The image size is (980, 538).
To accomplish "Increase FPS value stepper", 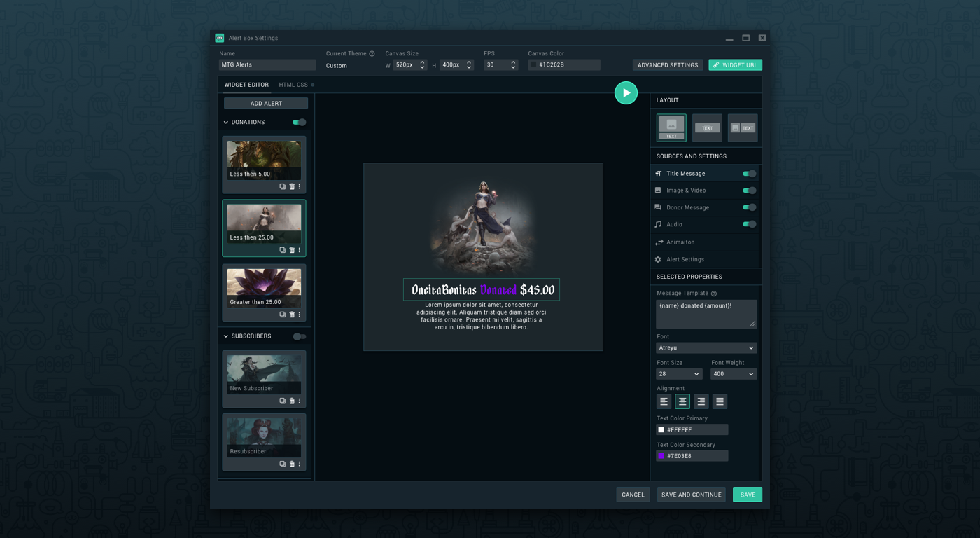I will click(x=513, y=62).
